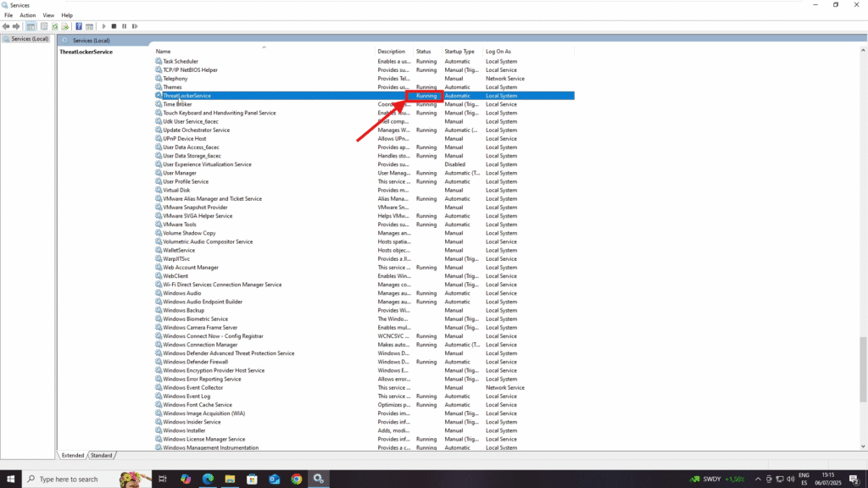Sort by the Log On As column header
Image resolution: width=868 pixels, height=488 pixels.
point(498,52)
